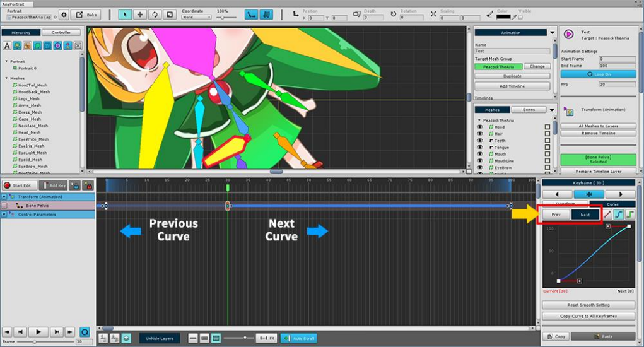644x347 pixels.
Task: Select the Next curve option
Action: (585, 215)
